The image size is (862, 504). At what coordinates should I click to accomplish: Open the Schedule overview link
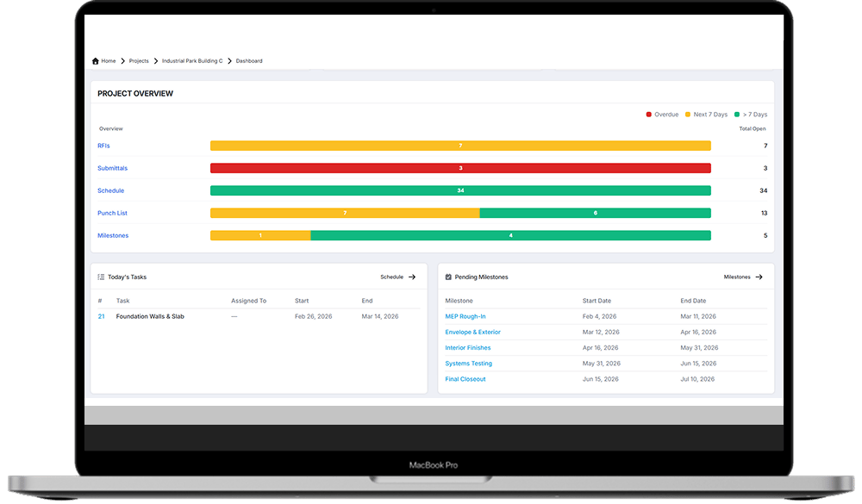click(110, 190)
